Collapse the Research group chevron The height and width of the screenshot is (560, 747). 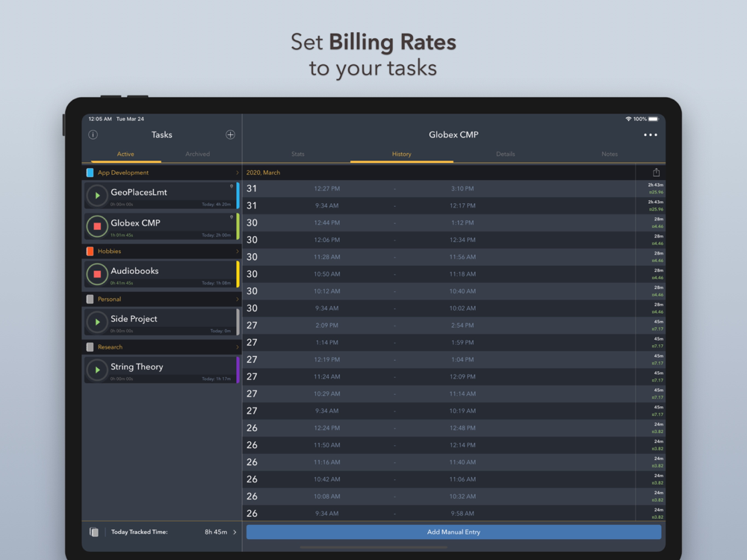[x=238, y=347]
